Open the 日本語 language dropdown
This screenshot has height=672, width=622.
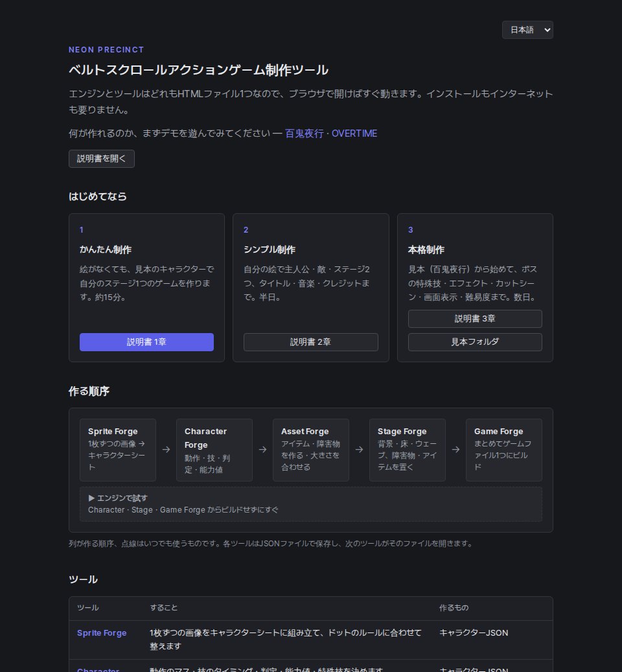(x=527, y=30)
